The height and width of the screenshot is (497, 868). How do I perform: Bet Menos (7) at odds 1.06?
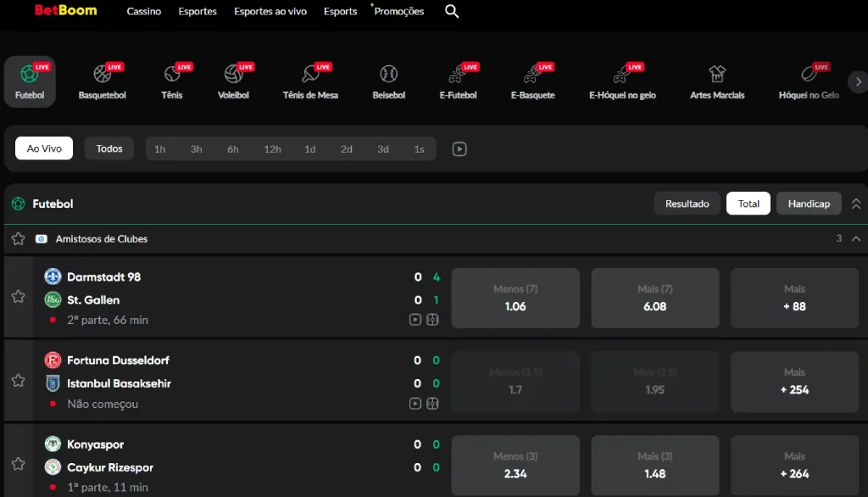tap(515, 298)
